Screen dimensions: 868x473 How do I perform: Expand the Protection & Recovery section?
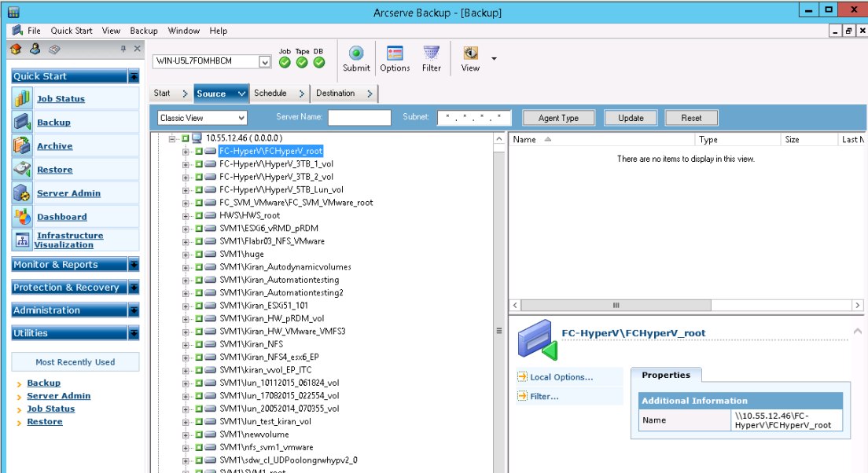134,287
